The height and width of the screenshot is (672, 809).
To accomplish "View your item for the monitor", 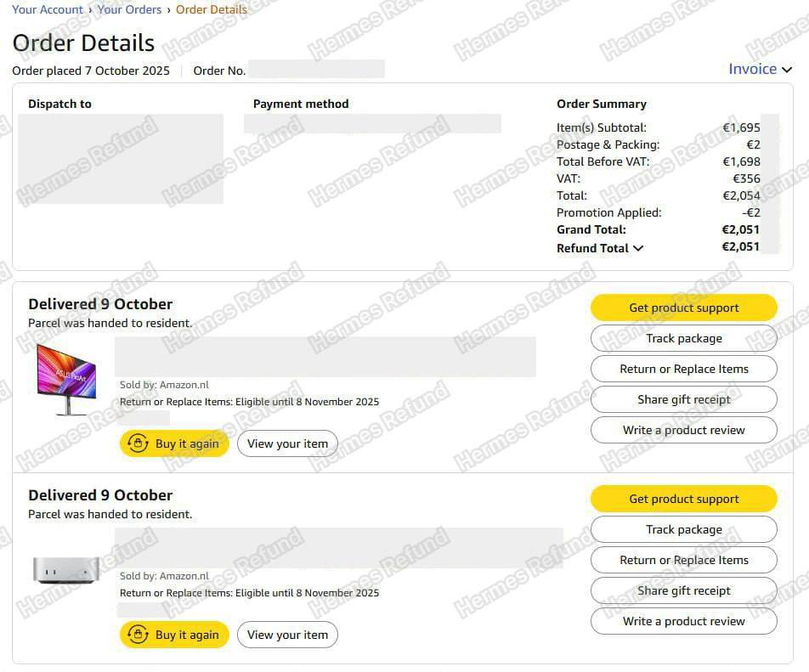I will (x=287, y=443).
